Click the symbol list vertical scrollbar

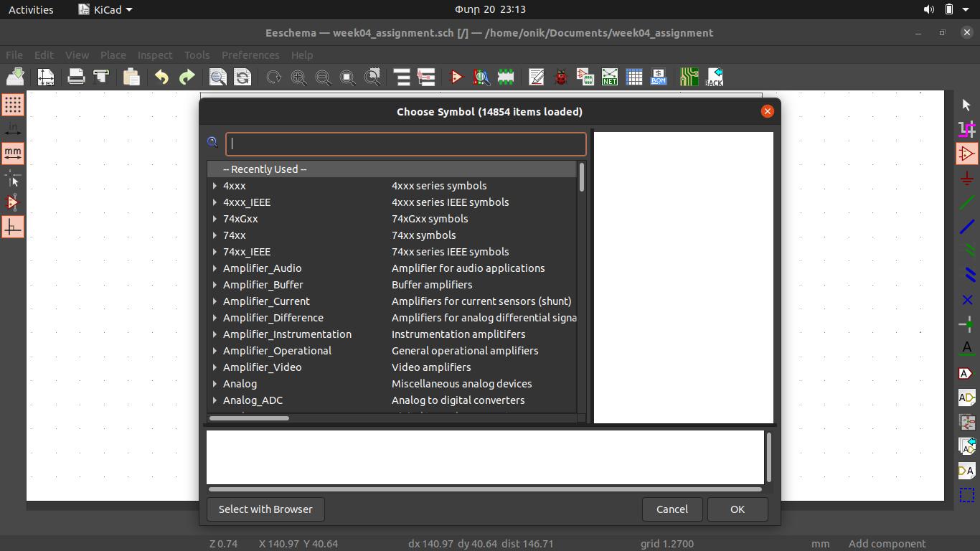[581, 177]
